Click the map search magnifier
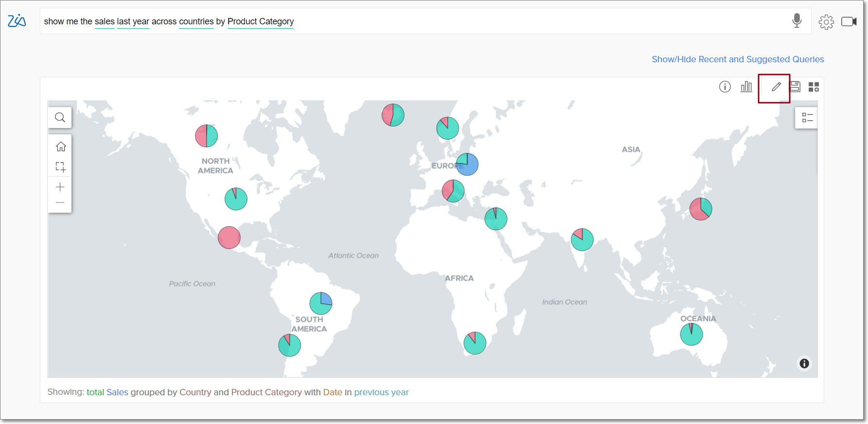 click(60, 117)
